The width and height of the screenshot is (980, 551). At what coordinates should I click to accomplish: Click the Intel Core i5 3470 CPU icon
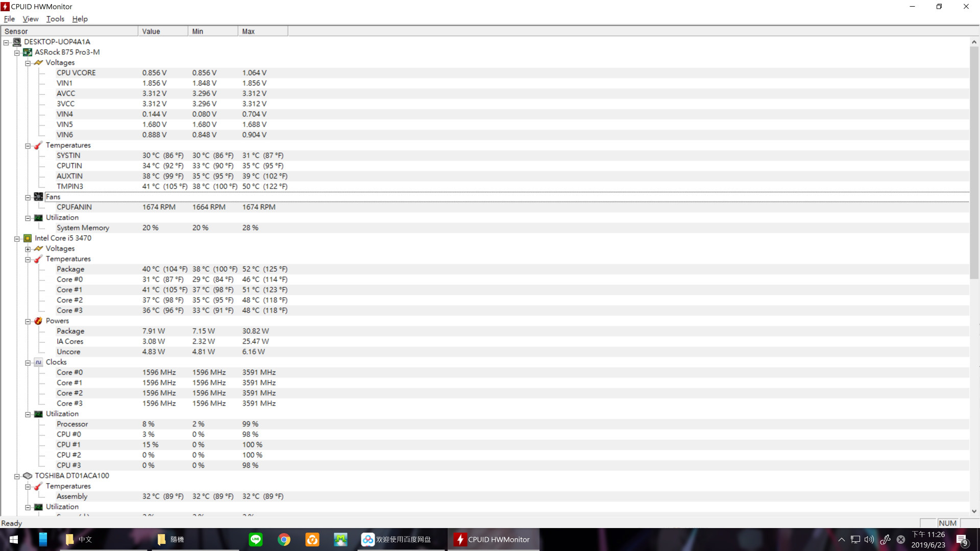click(28, 238)
